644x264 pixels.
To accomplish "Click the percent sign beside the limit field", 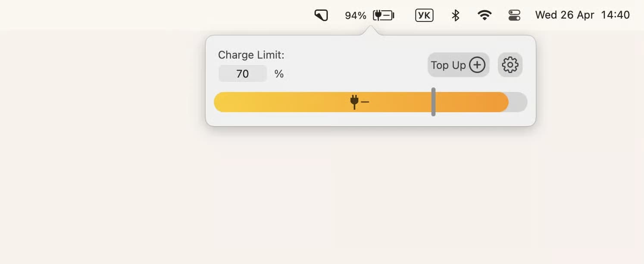I will pos(279,74).
